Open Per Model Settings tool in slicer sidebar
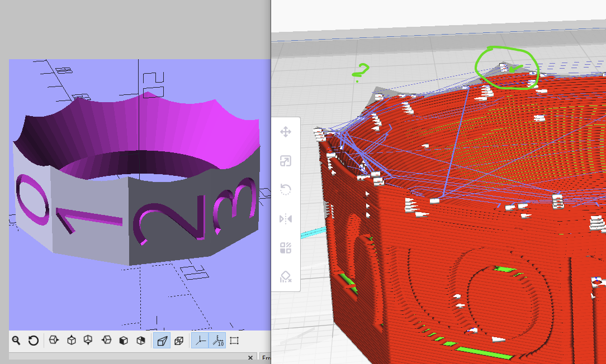606x364 pixels. click(286, 248)
